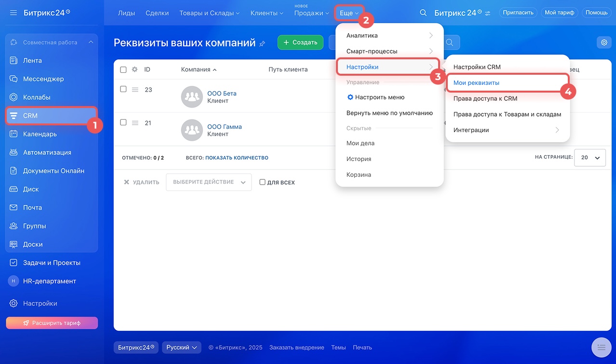
Task: Click the Расширить тариф button
Action: pos(52,323)
